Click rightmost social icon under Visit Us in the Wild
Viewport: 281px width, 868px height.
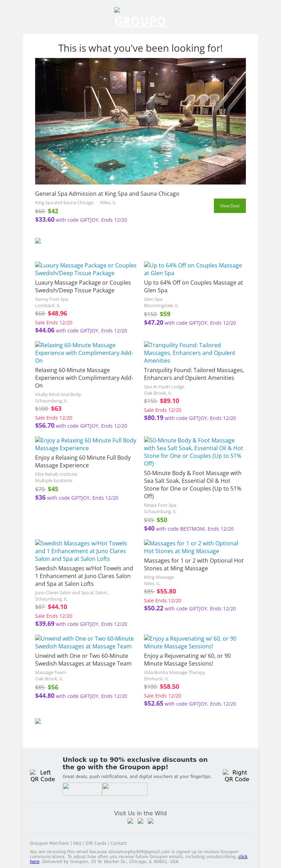[x=151, y=821]
